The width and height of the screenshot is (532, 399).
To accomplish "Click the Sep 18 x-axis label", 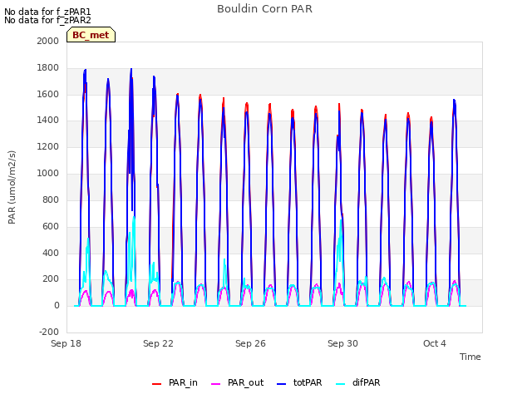I will tap(66, 343).
